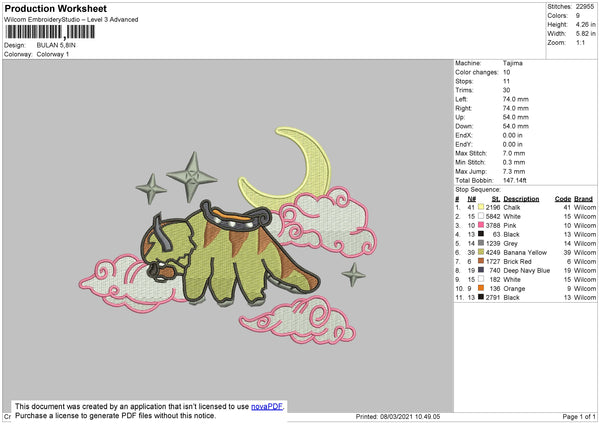Click the printed date 08/03/2021 10.49.05
This screenshot has width=600, height=424.
pyautogui.click(x=410, y=416)
